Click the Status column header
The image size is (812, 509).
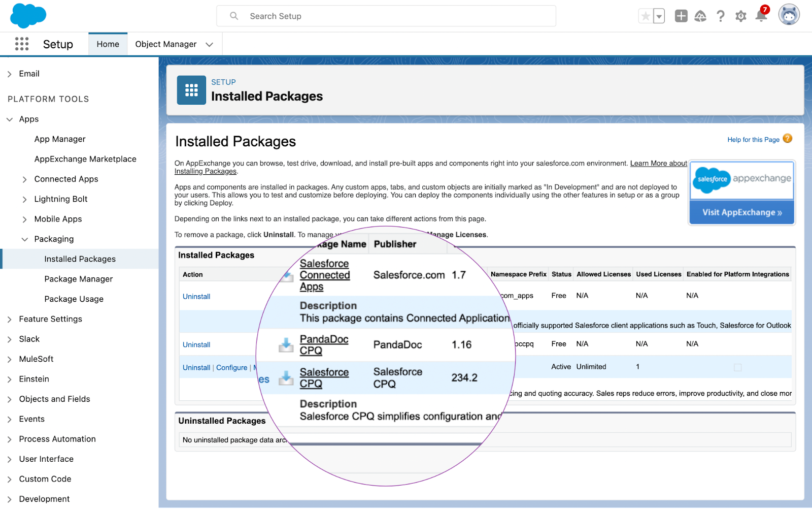point(561,274)
